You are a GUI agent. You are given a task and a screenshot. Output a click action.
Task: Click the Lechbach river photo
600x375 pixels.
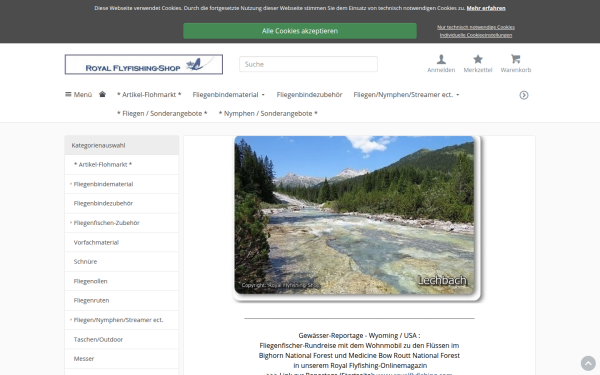pyautogui.click(x=354, y=215)
